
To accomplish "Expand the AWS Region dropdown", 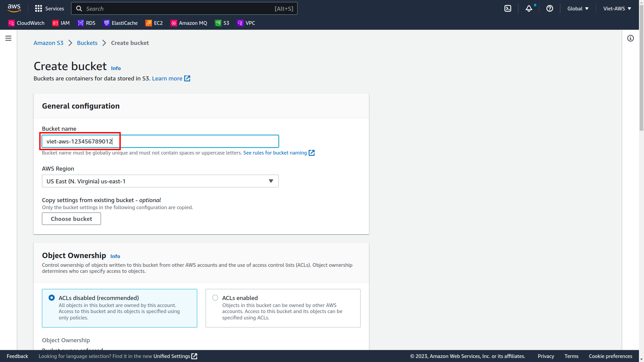I will pos(160,181).
